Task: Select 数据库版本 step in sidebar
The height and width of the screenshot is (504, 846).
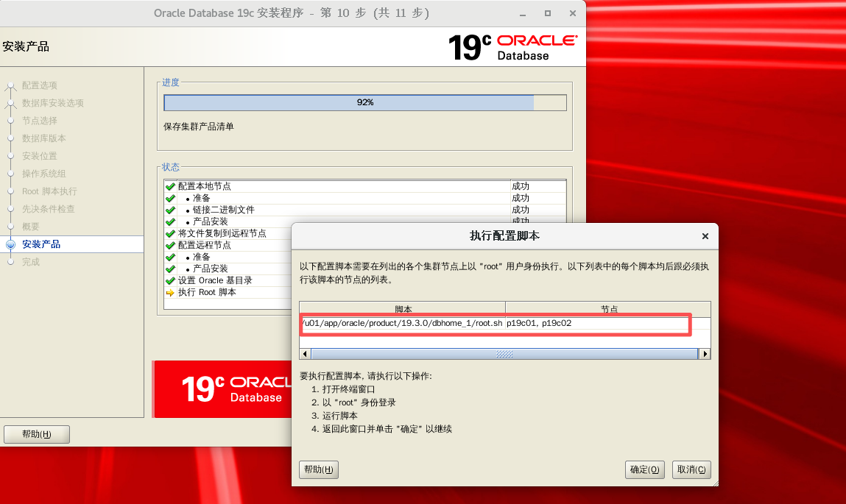Action: pyautogui.click(x=43, y=138)
